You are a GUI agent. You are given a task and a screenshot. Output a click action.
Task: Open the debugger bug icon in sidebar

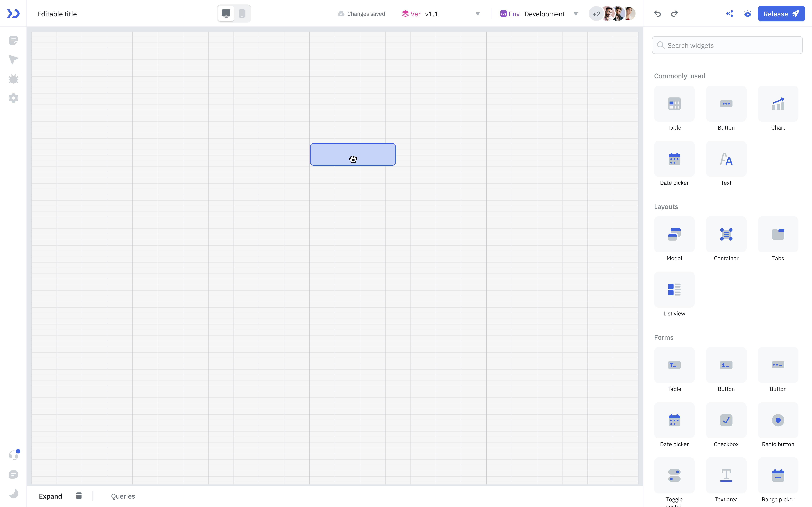pyautogui.click(x=13, y=79)
